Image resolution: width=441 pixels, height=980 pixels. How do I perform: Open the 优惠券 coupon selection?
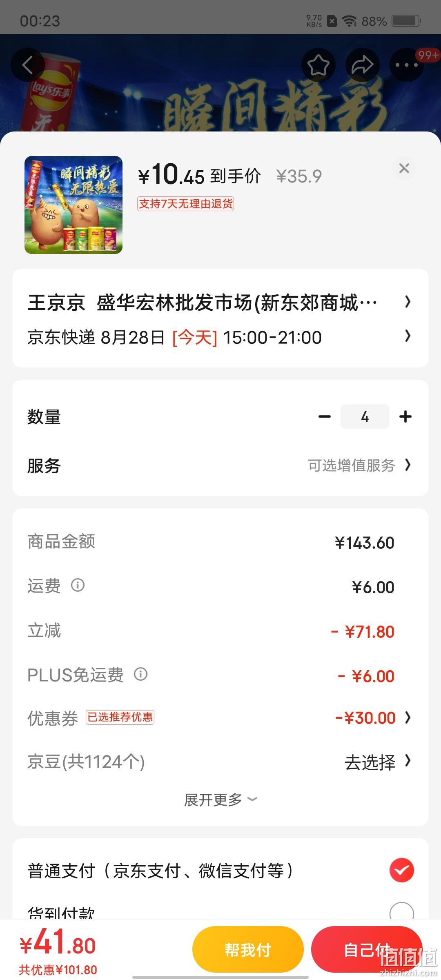tap(220, 718)
